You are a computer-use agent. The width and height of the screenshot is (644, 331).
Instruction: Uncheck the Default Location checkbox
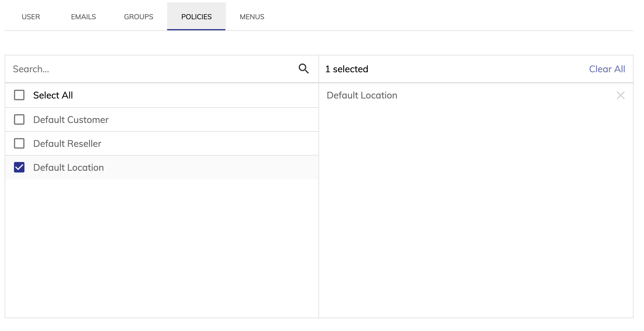click(x=19, y=167)
